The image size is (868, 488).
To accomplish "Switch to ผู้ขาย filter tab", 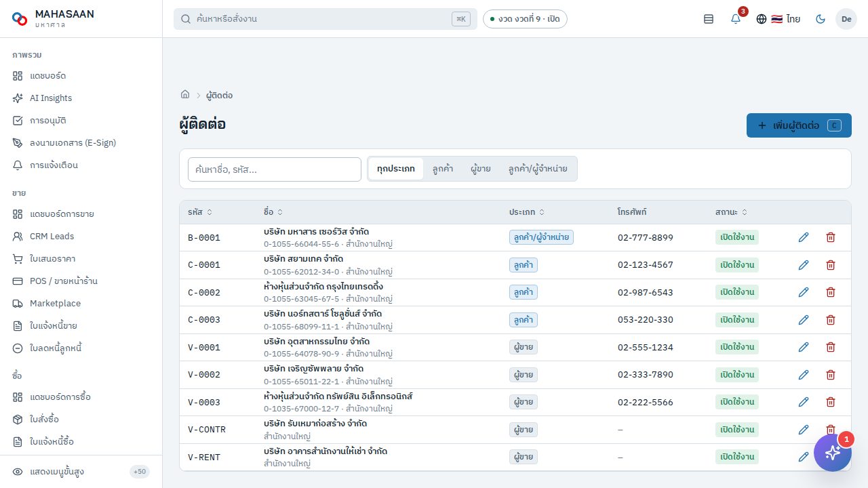I will [x=481, y=169].
